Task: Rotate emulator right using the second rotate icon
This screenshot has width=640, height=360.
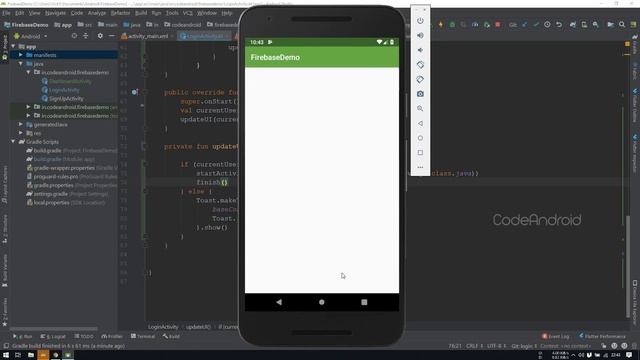Action: 420,79
